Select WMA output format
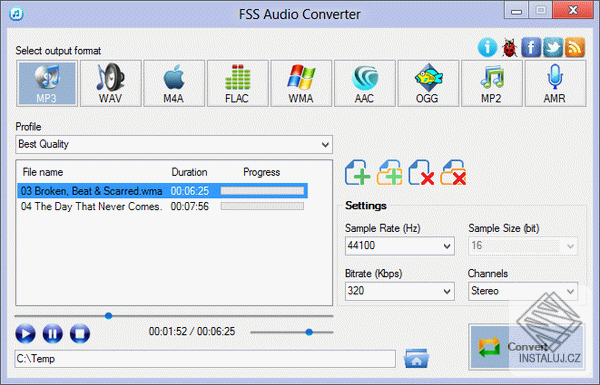The height and width of the screenshot is (385, 600). pyautogui.click(x=301, y=83)
